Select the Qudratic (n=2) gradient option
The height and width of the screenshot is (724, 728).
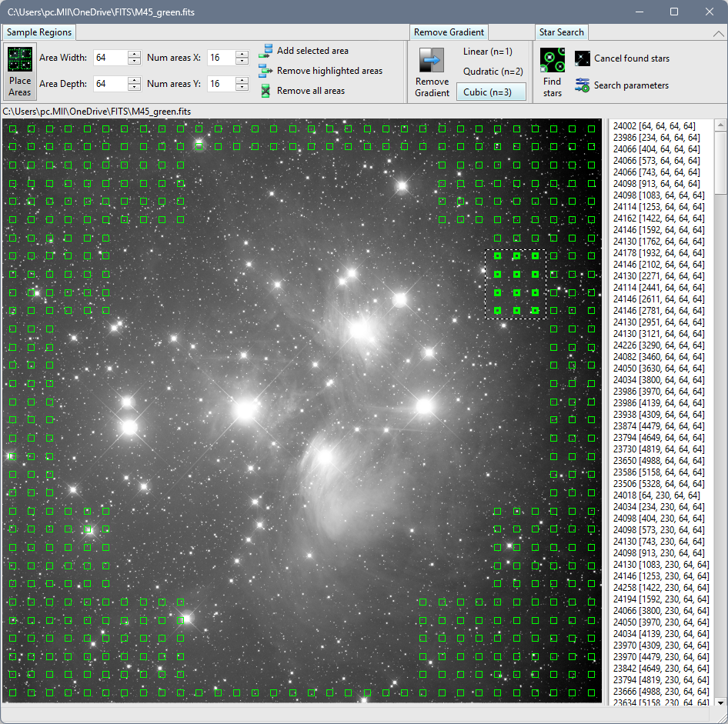(493, 72)
